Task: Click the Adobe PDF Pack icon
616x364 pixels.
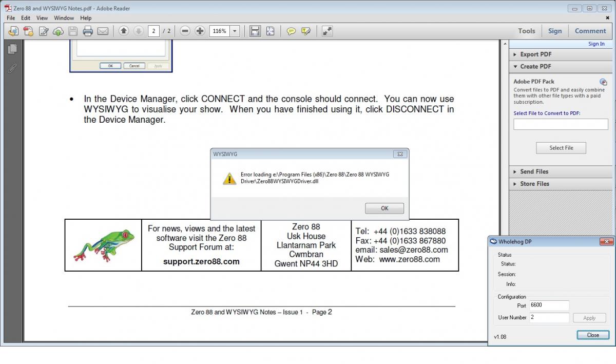Action: click(x=604, y=82)
